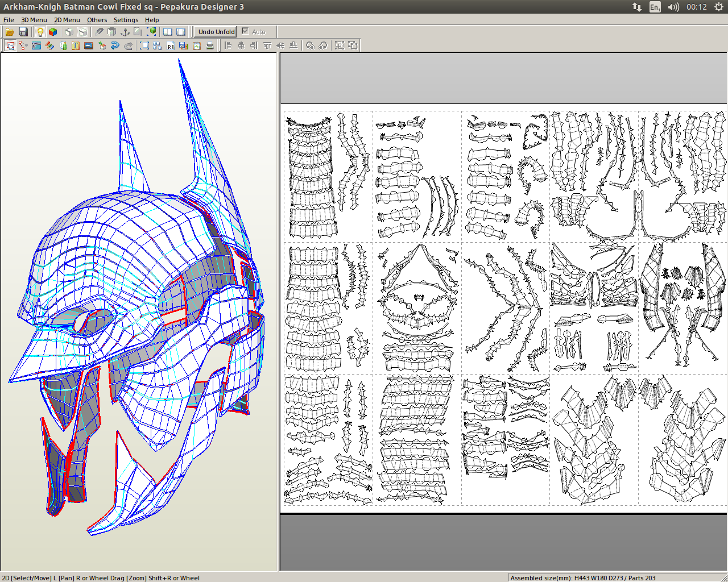Viewport: 728px width, 582px height.
Task: Click the Ungroup parts icon
Action: [x=353, y=45]
